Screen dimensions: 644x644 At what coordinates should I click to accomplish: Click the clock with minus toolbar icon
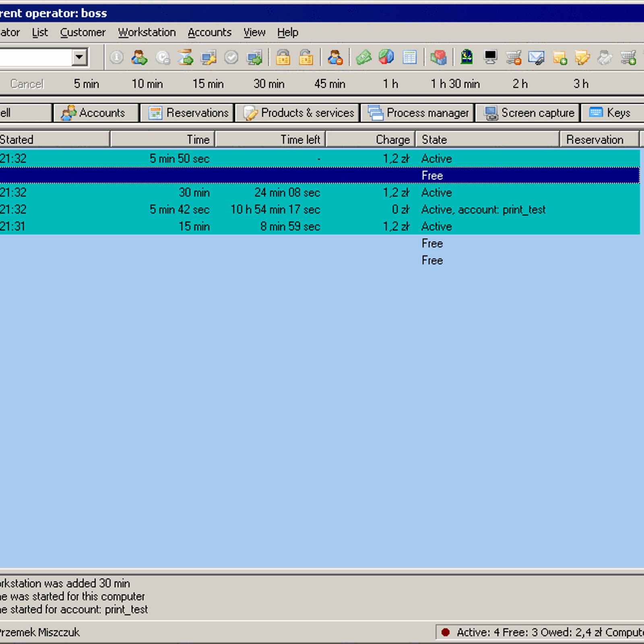[163, 58]
